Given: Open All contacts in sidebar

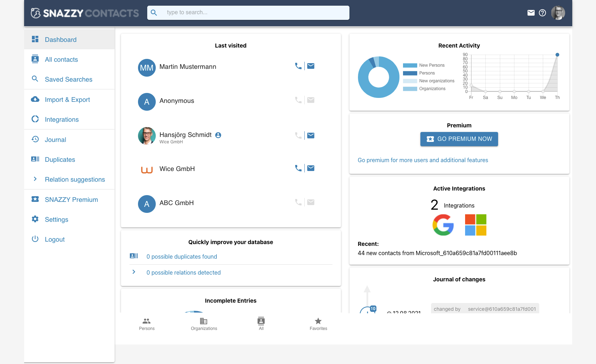Looking at the screenshot, I should click(x=69, y=59).
